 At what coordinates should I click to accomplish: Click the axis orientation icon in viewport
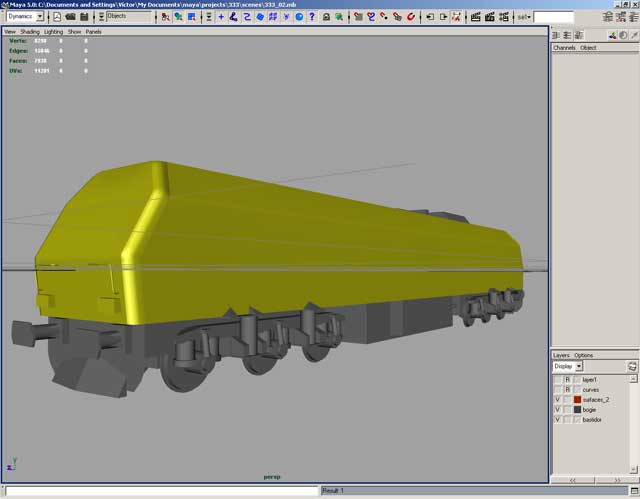tap(12, 465)
